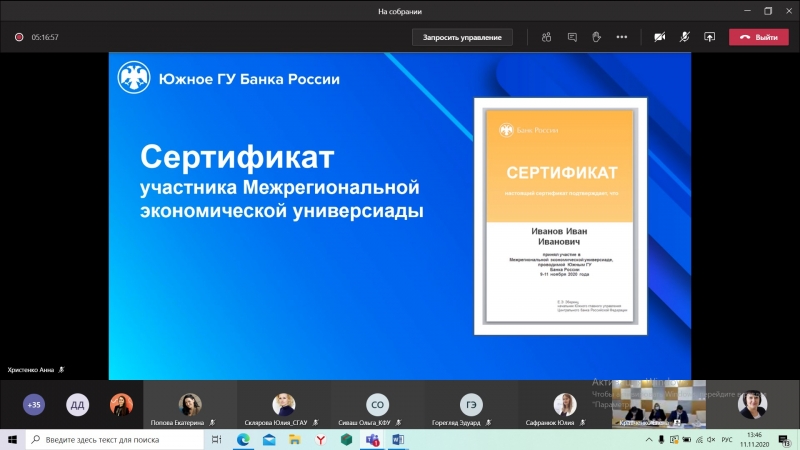Image resolution: width=800 pixels, height=450 pixels.
Task: Open the clock showing 13:46
Action: [754, 439]
